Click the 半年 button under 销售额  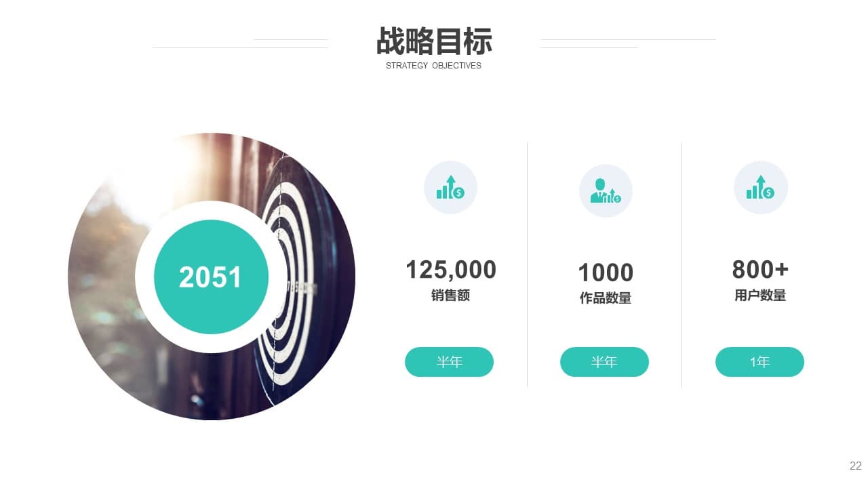tap(449, 362)
